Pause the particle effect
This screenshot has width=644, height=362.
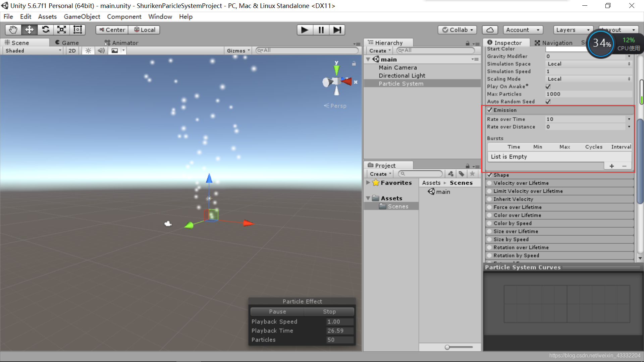pos(277,311)
